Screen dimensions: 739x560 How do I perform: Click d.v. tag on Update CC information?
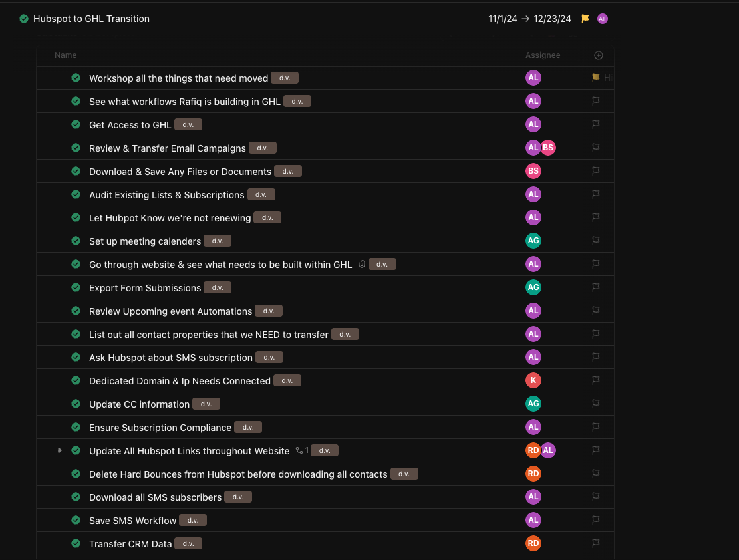[206, 404]
